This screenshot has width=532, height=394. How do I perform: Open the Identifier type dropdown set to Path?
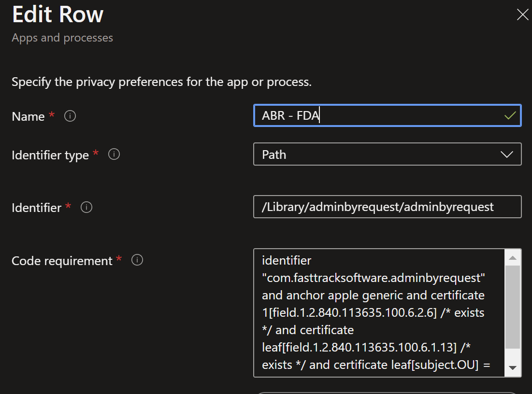coord(387,155)
